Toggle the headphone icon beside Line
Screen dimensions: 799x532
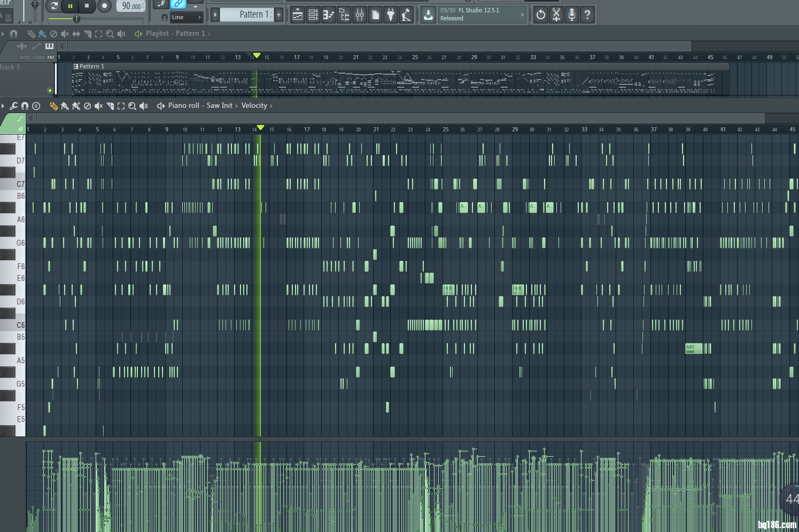pos(164,18)
